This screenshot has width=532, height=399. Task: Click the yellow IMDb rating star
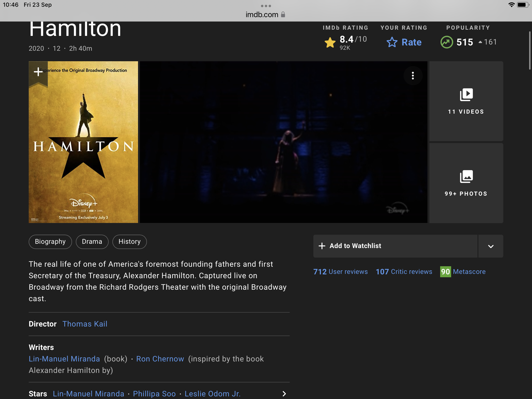330,43
